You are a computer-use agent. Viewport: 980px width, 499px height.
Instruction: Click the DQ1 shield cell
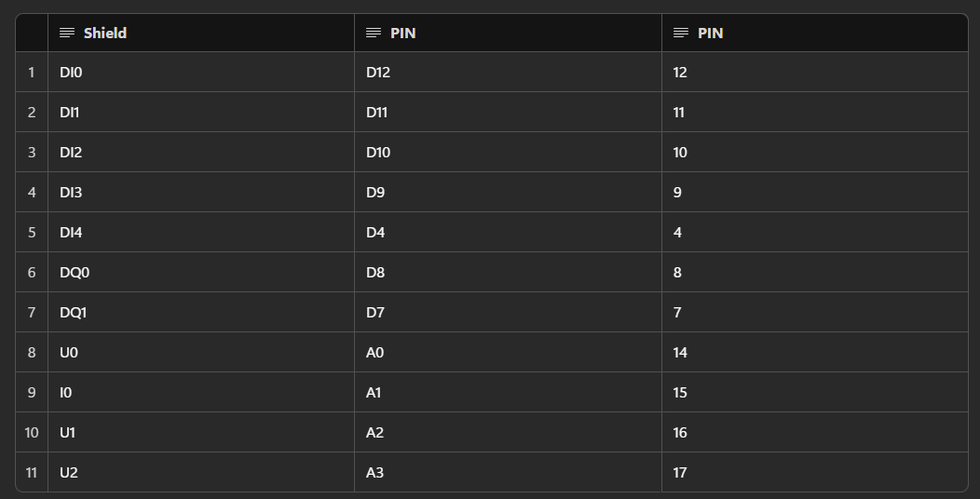coord(73,313)
